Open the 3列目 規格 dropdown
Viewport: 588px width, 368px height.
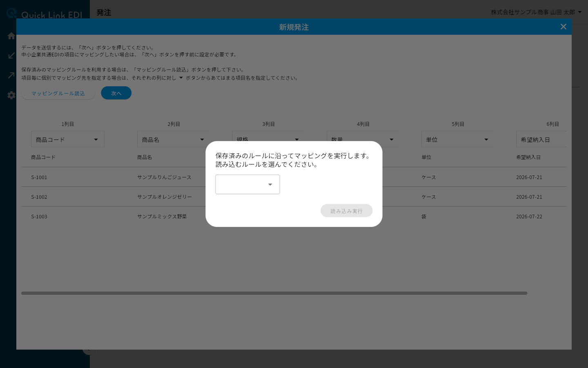click(x=268, y=136)
